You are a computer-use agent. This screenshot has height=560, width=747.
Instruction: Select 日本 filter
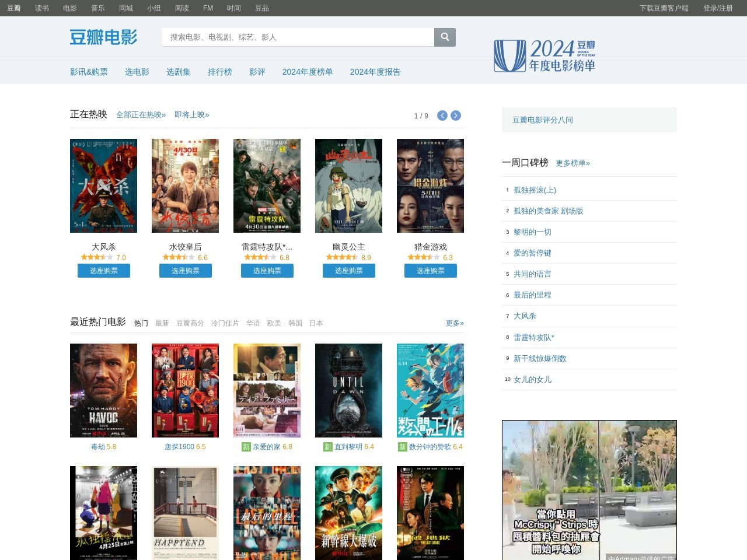point(316,323)
